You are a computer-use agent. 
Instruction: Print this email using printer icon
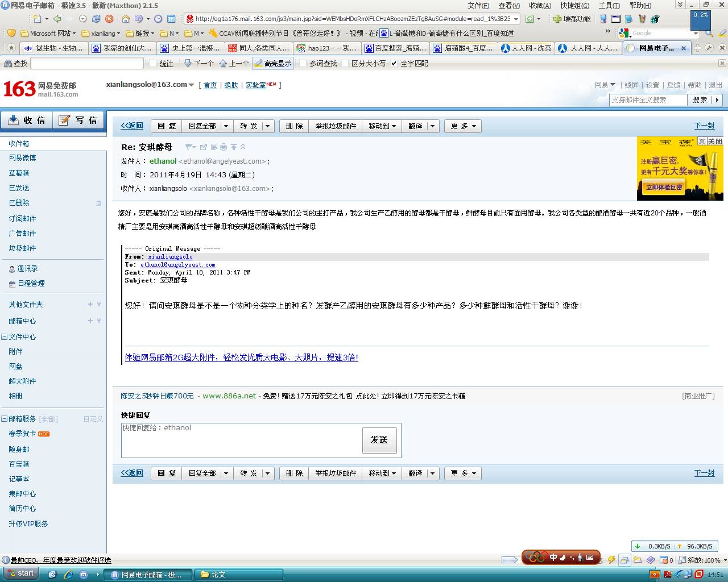[224, 147]
